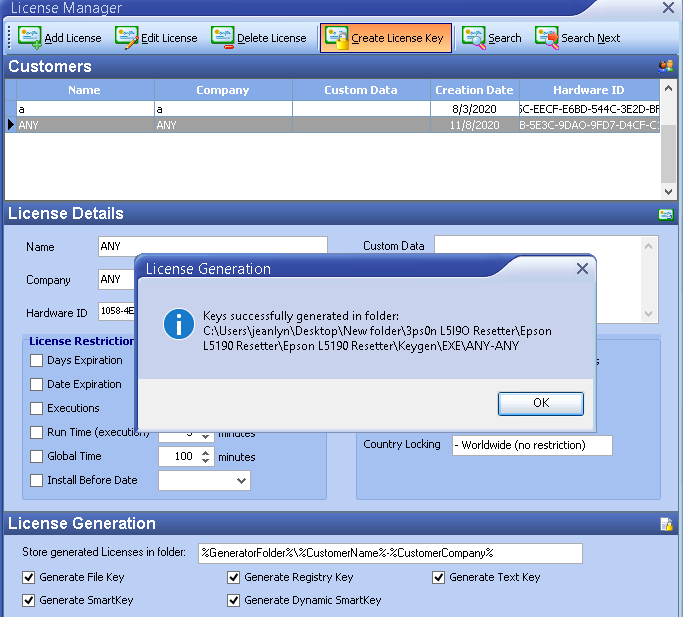This screenshot has height=617, width=683.
Task: Click the Search Next toolbar icon
Action: (x=547, y=37)
